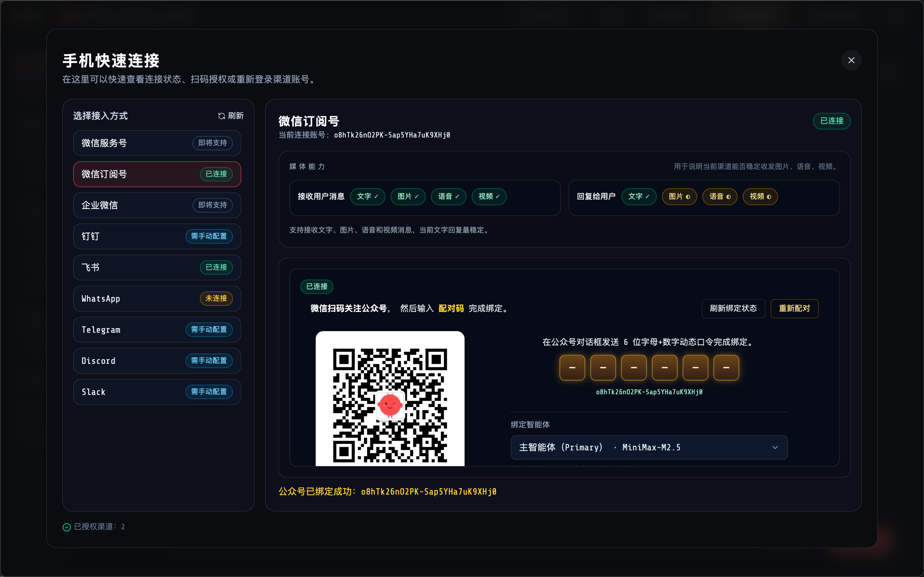Image resolution: width=924 pixels, height=577 pixels.
Task: Click the 已连接 badge on 微信订阅号 title
Action: (832, 121)
